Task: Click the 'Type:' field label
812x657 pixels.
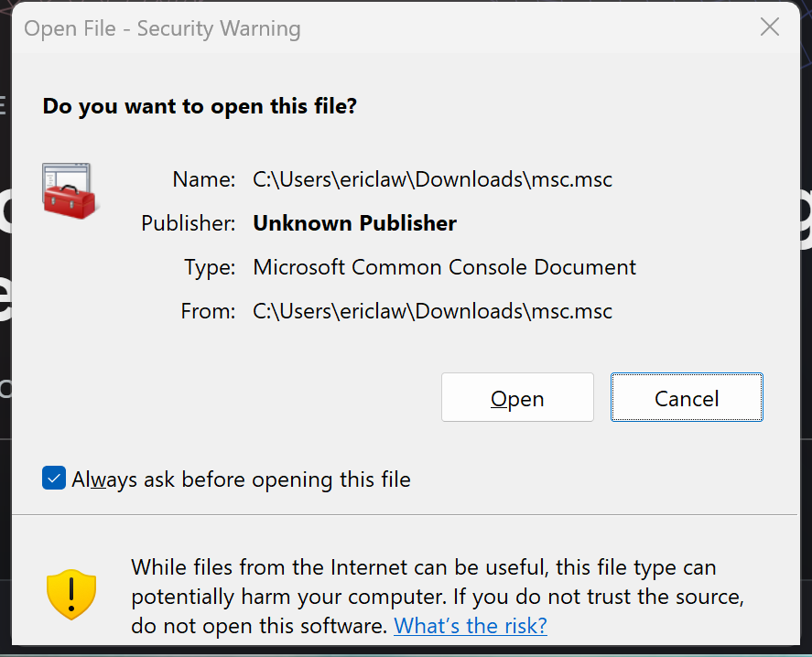Action: coord(210,267)
